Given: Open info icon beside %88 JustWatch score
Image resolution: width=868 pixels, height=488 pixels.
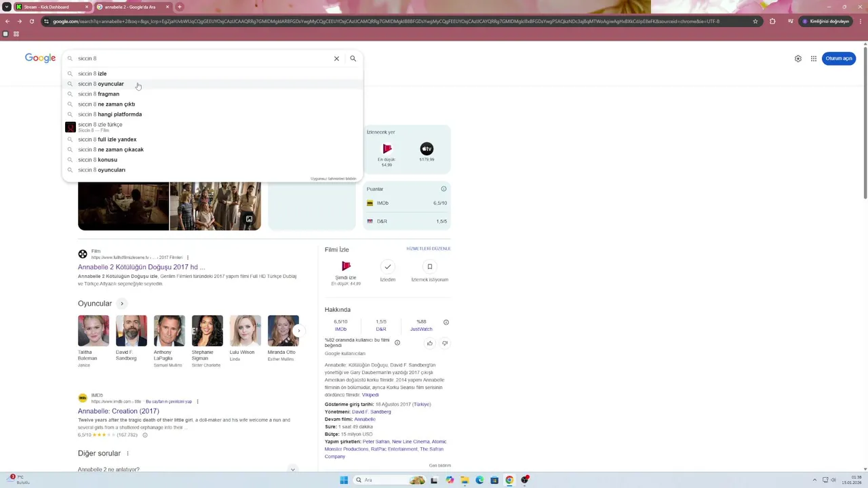Looking at the screenshot, I should [x=446, y=322].
